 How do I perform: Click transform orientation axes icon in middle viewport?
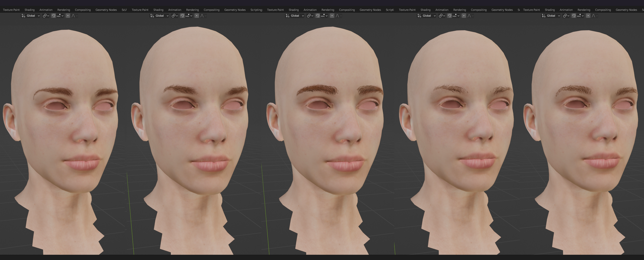pos(287,16)
